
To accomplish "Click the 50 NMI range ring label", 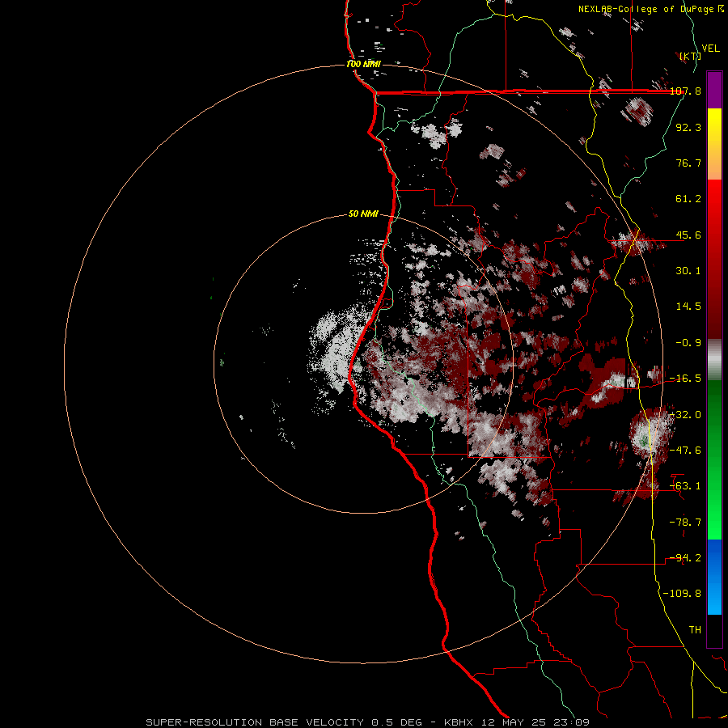I will click(x=363, y=214).
